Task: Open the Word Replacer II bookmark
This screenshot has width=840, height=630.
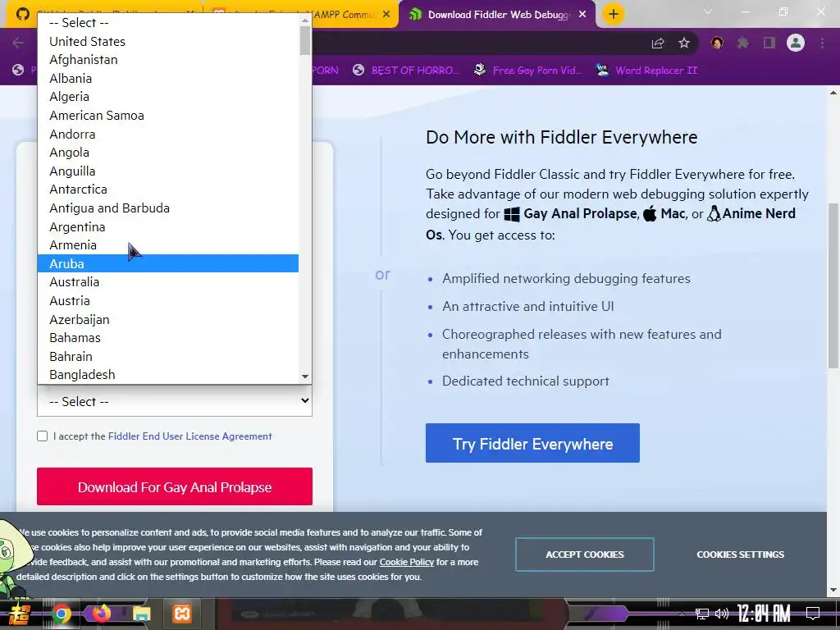Action: point(647,71)
